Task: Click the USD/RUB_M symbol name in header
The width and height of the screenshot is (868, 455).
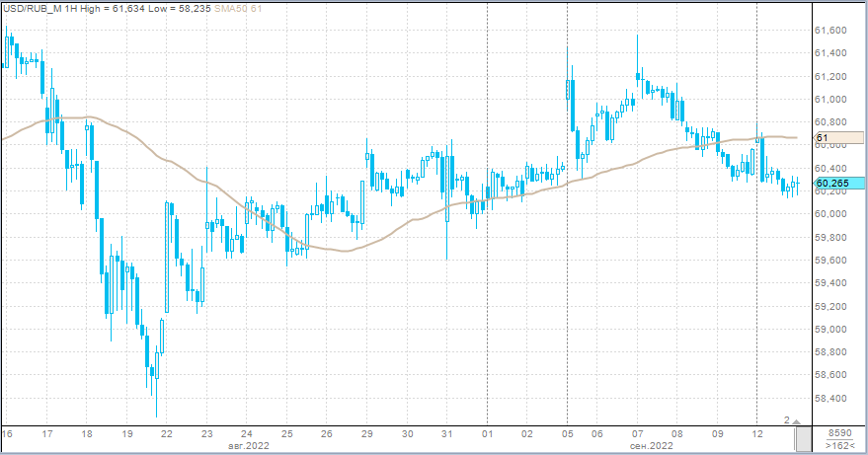Action: [x=34, y=8]
